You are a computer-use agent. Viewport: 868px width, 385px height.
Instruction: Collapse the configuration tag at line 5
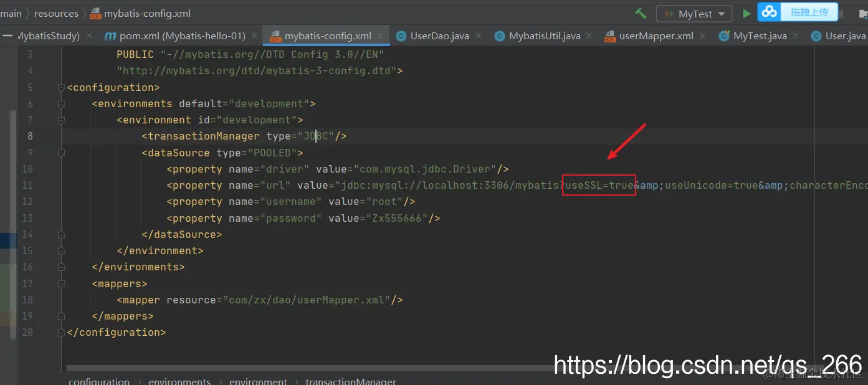point(61,88)
